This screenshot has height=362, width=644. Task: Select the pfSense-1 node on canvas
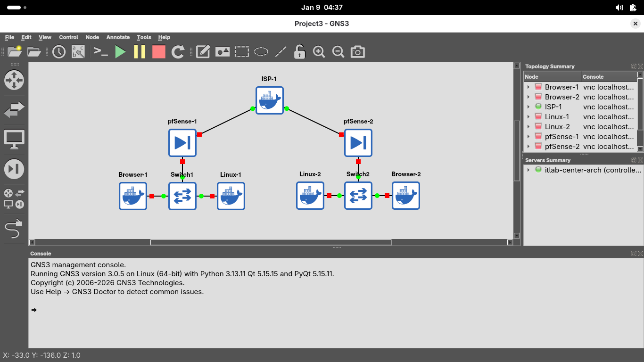tap(182, 143)
